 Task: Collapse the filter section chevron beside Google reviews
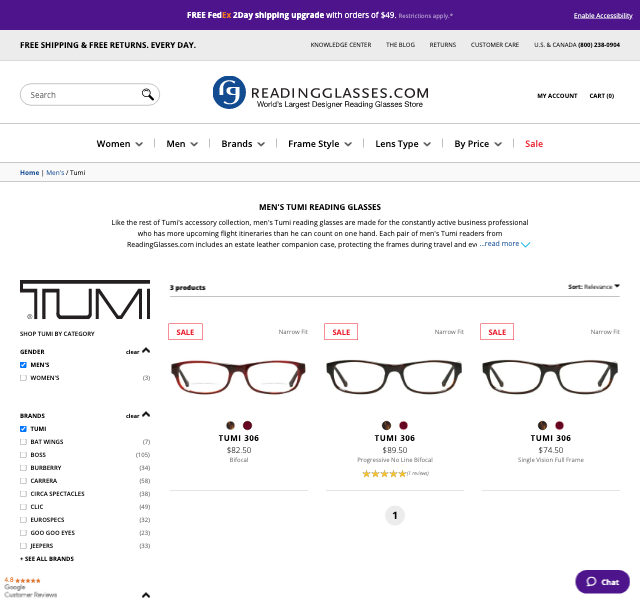tap(146, 595)
